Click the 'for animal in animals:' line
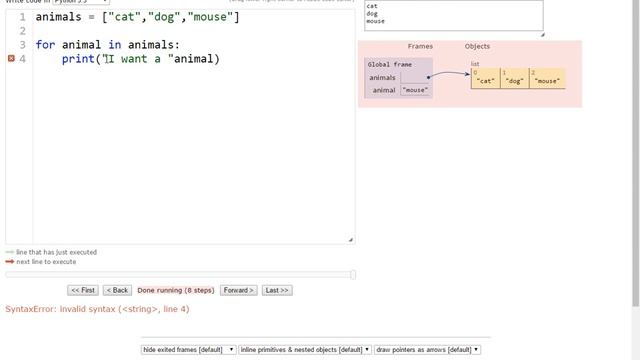640x360 pixels. tap(107, 45)
